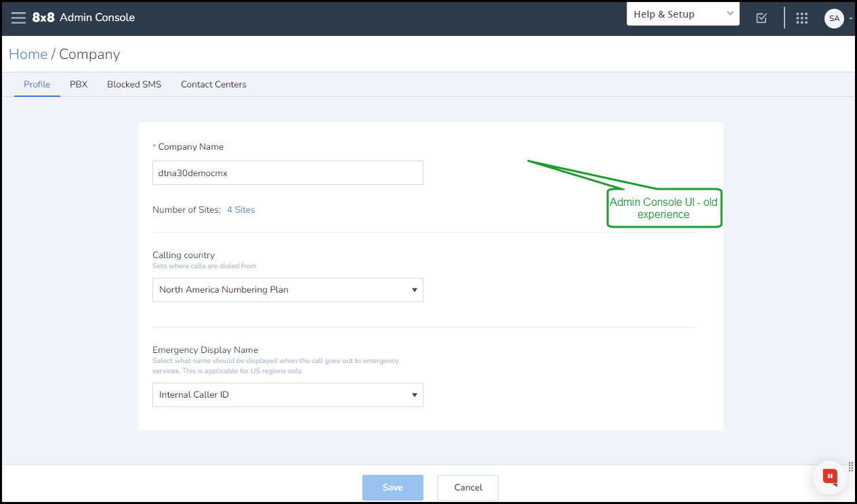
Task: Focus the Company Name input field
Action: 288,173
